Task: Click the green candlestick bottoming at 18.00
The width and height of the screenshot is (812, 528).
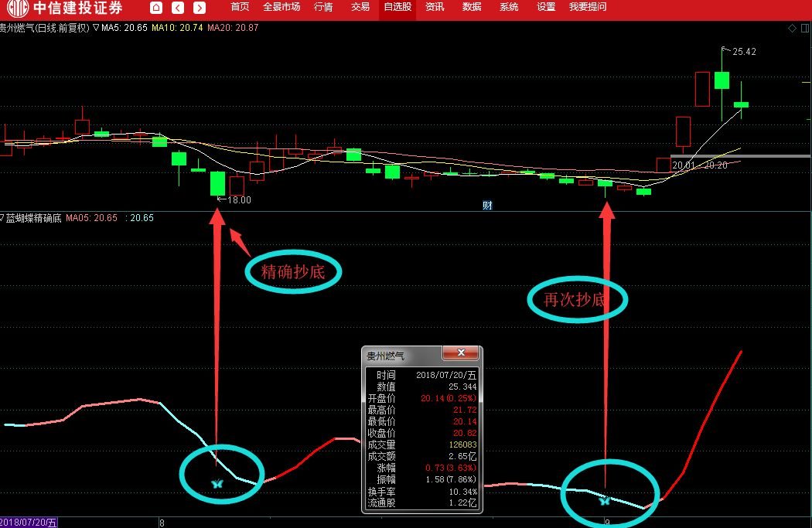Action: pyautogui.click(x=217, y=183)
